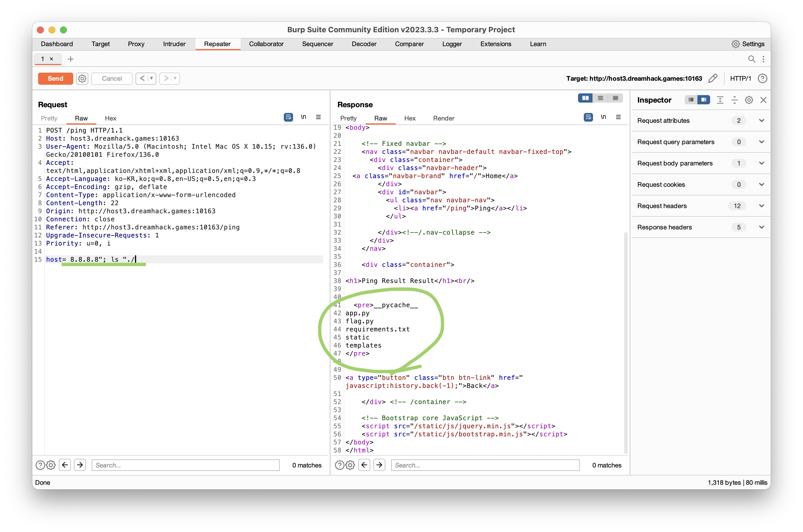This screenshot has width=803, height=532.
Task: Open history back dropdown arrow next to Cancel
Action: pos(151,79)
